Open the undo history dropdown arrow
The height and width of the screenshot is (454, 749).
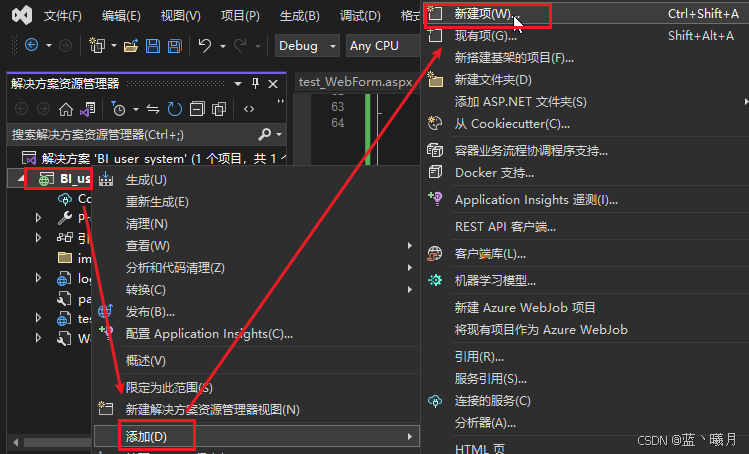click(x=223, y=46)
